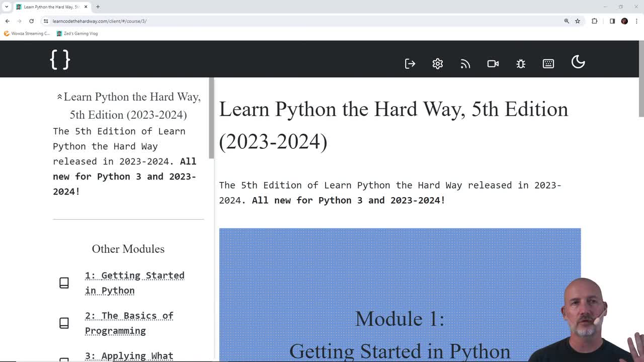The height and width of the screenshot is (362, 644).
Task: Click the curly braces site logo
Action: (x=60, y=60)
